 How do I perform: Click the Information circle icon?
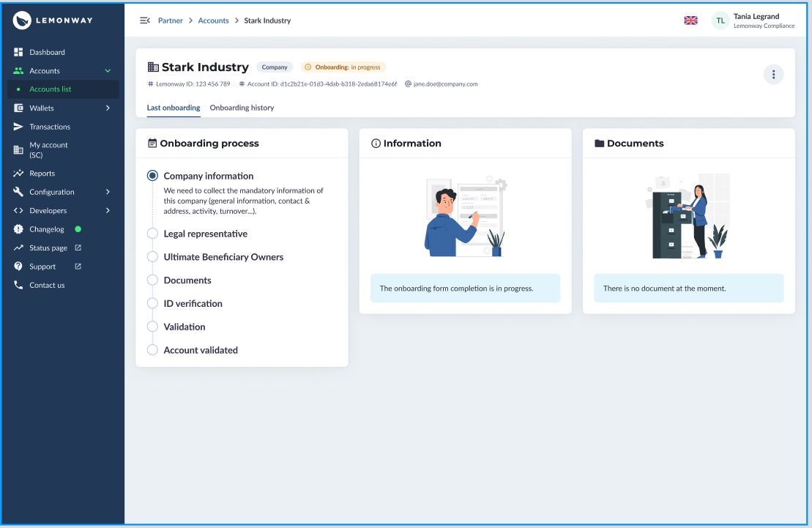point(376,144)
